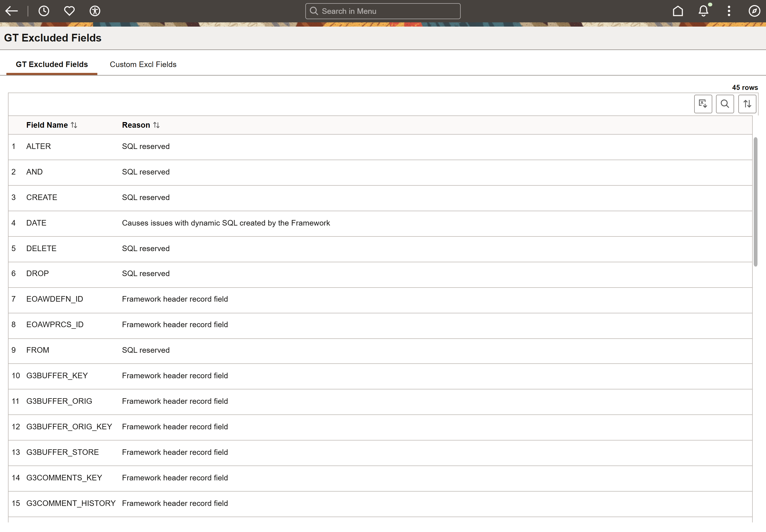Screen dimensions: 766x532
Task: Click the G3COMMENTS_KEY field name
Action: tap(64, 478)
